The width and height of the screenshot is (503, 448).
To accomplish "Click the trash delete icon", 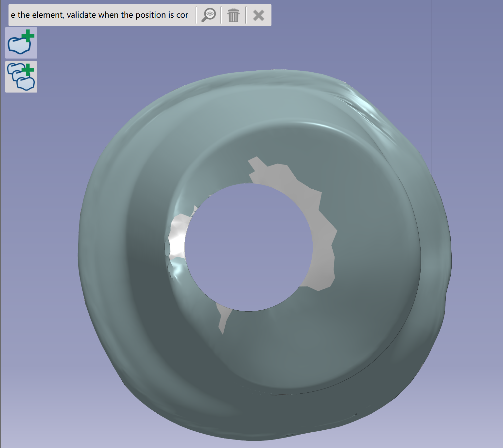I will pyautogui.click(x=234, y=15).
